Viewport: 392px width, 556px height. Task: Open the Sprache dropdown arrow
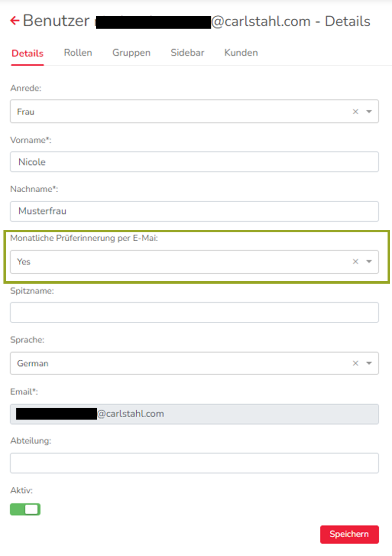(369, 363)
